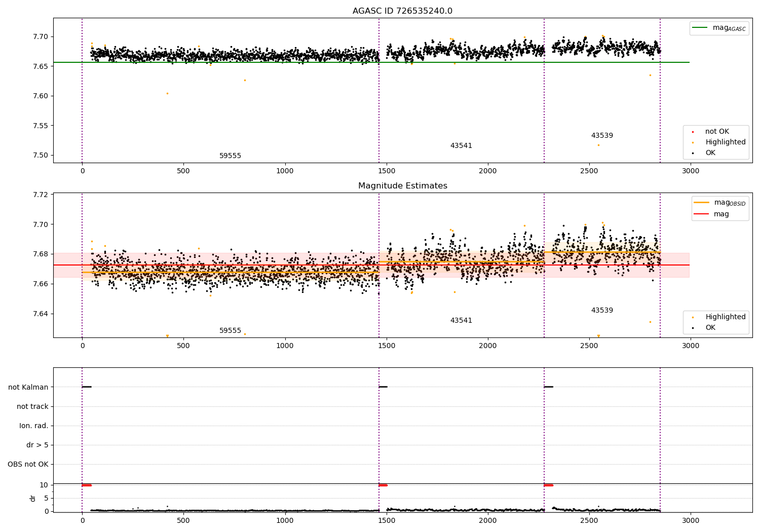Click the 43541 annotation in the AGASC ID plot

tap(461, 146)
